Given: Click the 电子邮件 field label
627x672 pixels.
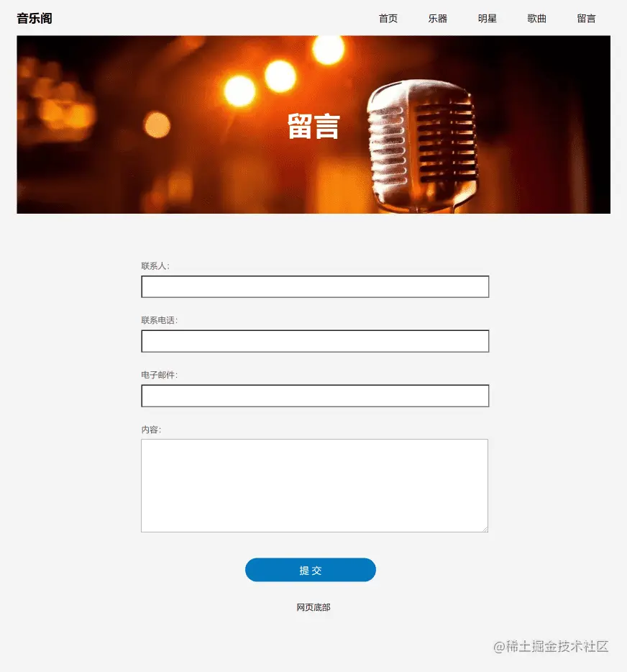Looking at the screenshot, I should coord(160,375).
